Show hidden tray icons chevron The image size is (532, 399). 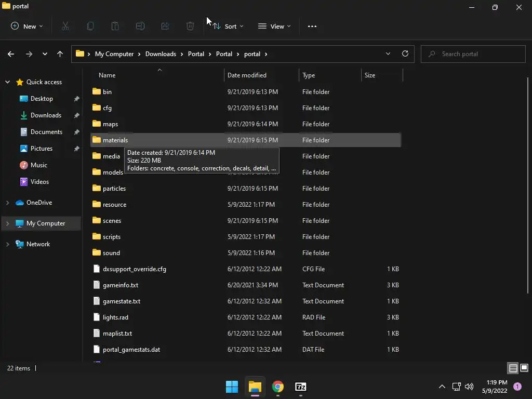[x=442, y=387]
